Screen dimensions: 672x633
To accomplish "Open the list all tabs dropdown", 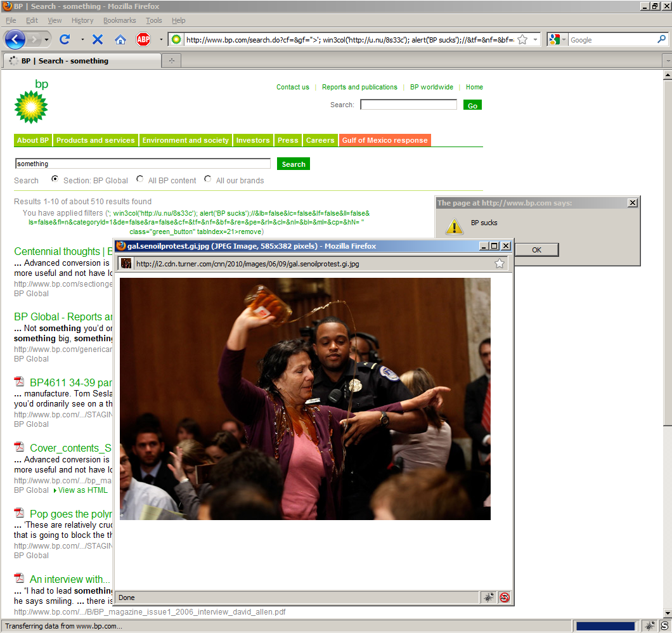I will (667, 61).
